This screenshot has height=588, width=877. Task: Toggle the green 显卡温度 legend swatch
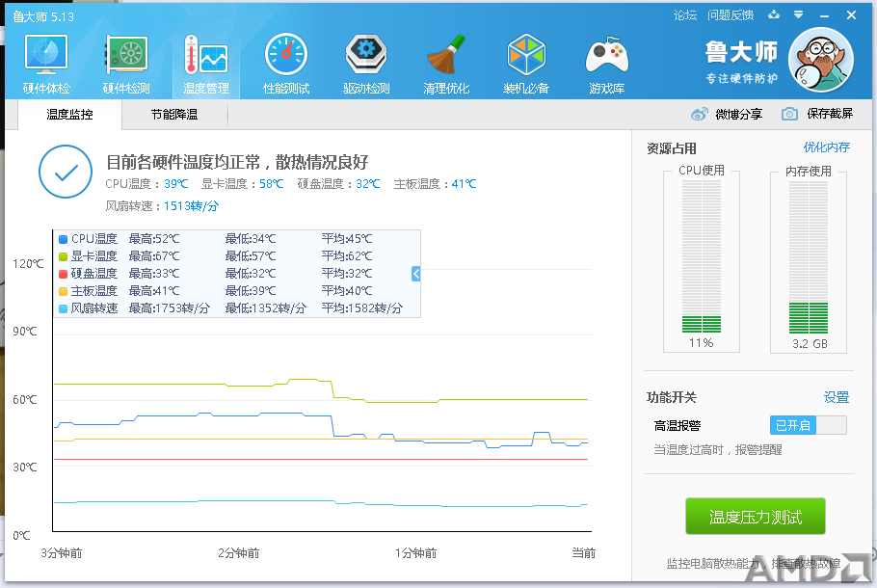[x=64, y=256]
